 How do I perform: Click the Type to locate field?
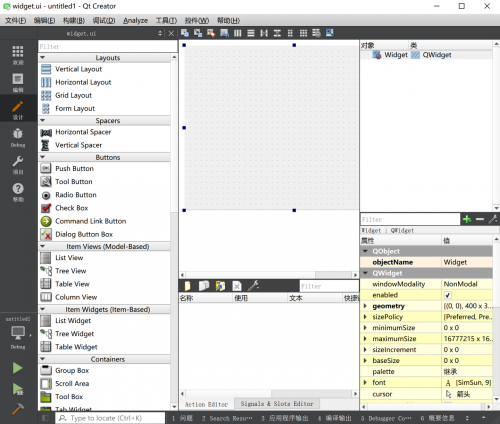[x=110, y=418]
